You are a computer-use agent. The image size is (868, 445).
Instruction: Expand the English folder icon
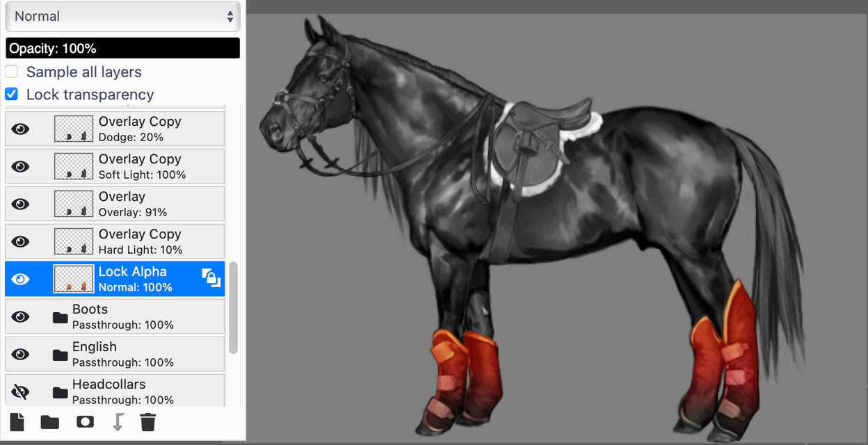(61, 355)
